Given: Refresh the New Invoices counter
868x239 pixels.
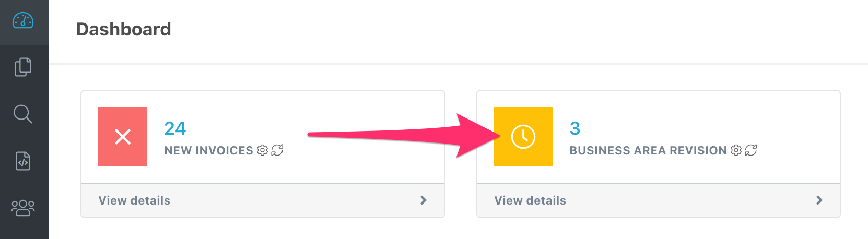Looking at the screenshot, I should click(277, 150).
